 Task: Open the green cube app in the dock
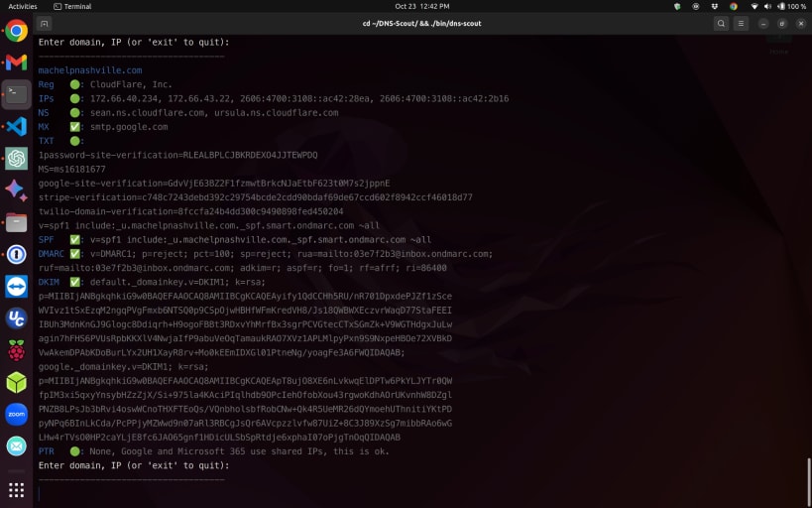pos(16,383)
